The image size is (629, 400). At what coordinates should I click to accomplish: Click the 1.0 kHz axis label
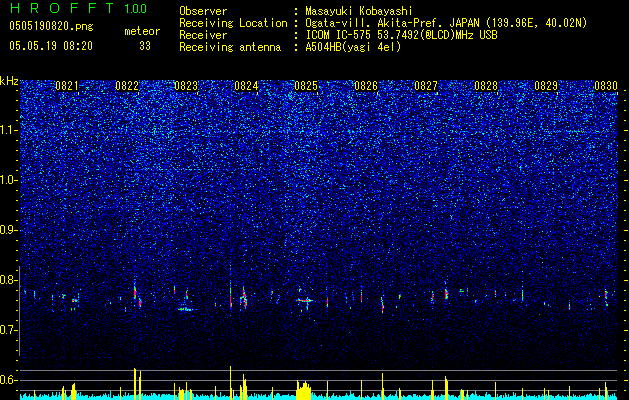pyautogui.click(x=9, y=180)
